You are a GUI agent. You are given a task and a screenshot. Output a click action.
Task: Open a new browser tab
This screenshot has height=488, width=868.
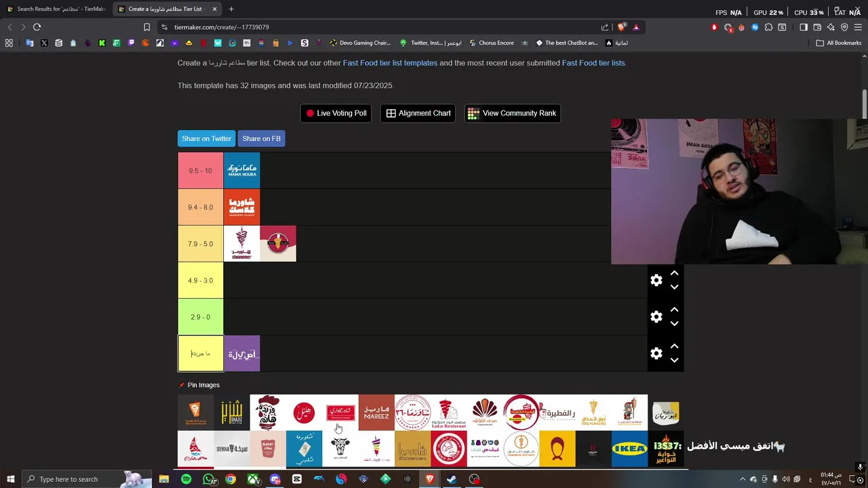coord(231,9)
